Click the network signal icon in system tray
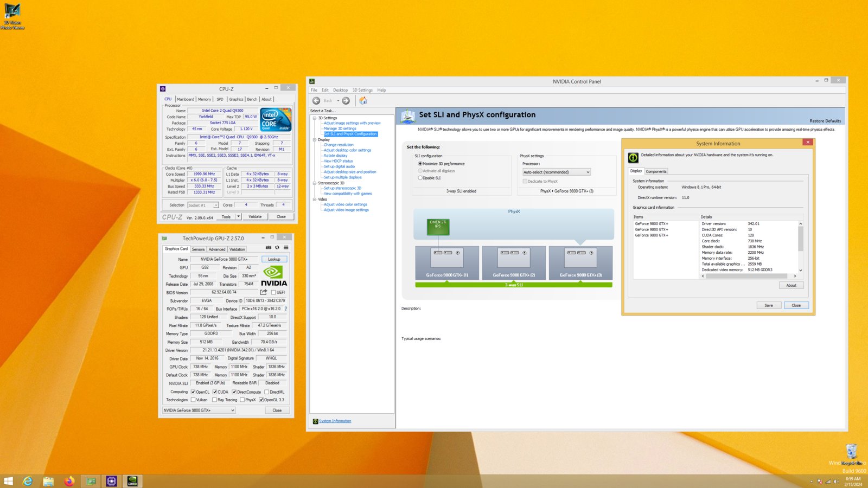This screenshot has width=868, height=488. [x=828, y=481]
